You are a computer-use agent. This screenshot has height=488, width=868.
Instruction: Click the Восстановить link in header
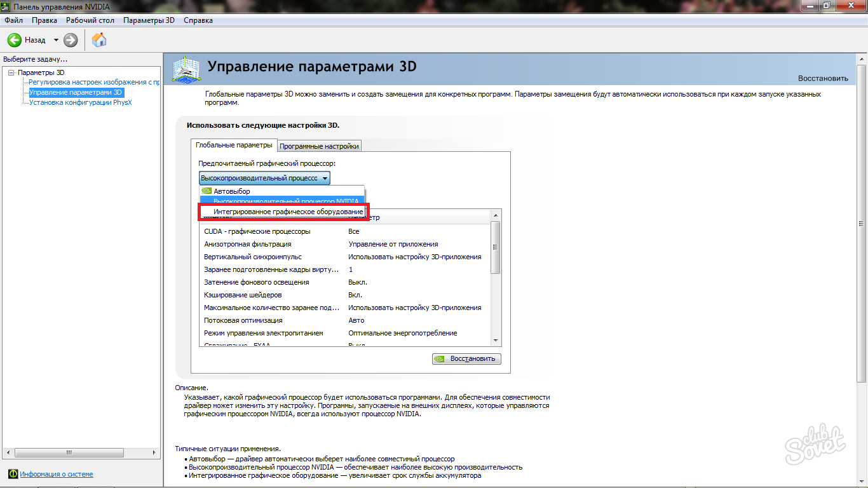[x=823, y=78]
